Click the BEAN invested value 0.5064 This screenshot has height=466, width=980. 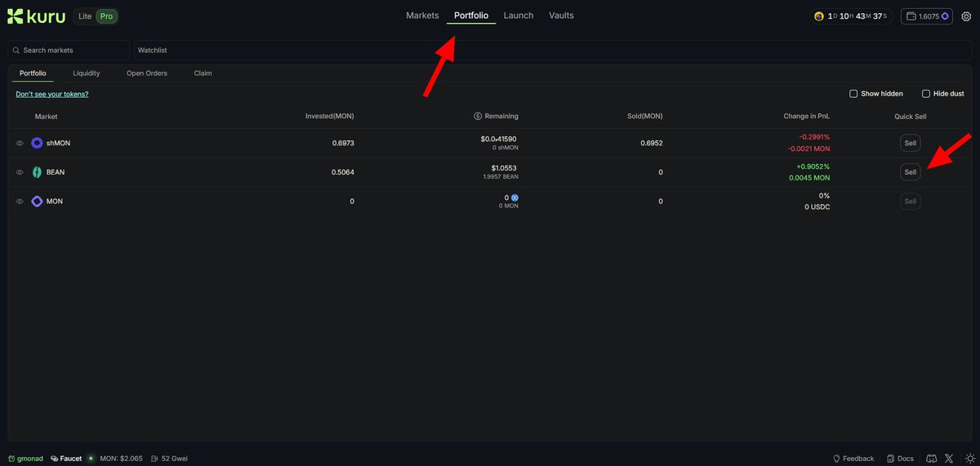point(343,172)
